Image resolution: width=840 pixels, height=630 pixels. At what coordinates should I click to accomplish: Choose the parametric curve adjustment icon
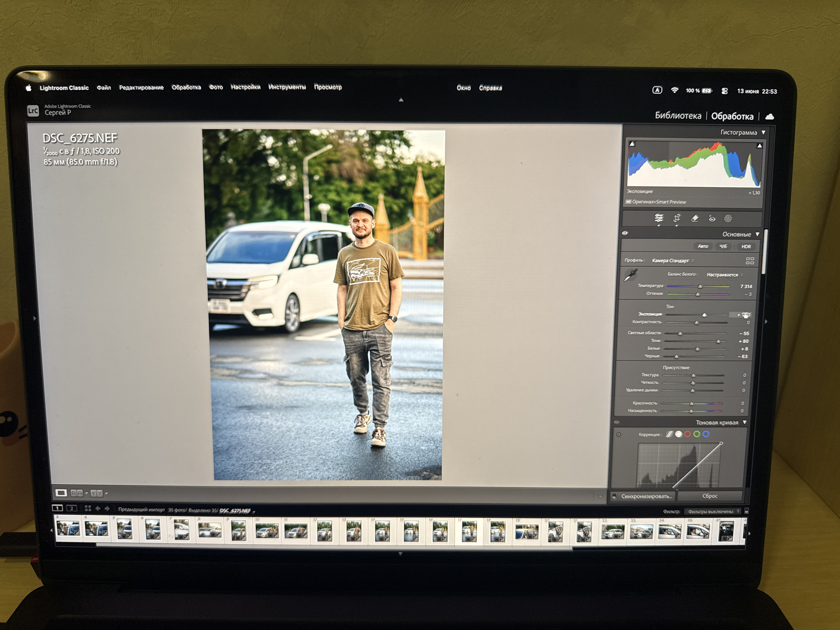coord(669,434)
